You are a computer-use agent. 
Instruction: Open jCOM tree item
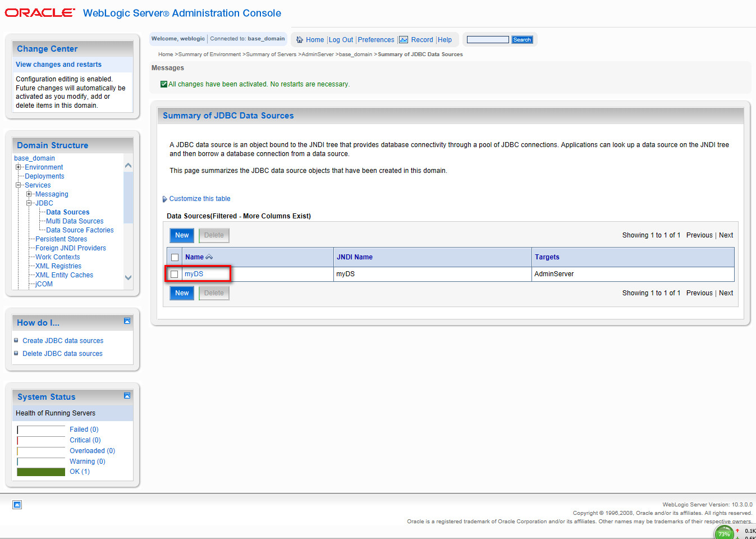tap(44, 284)
